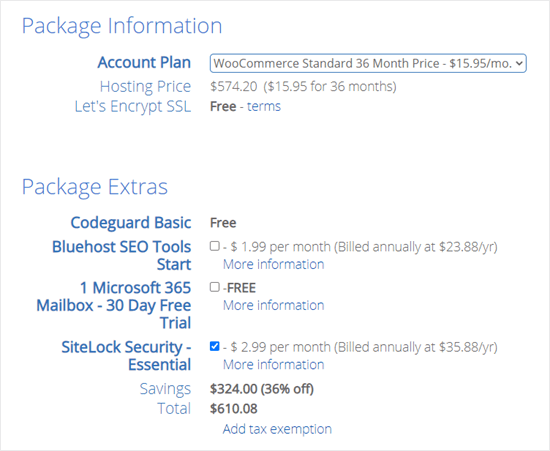Image resolution: width=550 pixels, height=451 pixels.
Task: Tick the Microsoft 365 Mailbox FREE checkbox
Action: (x=215, y=287)
